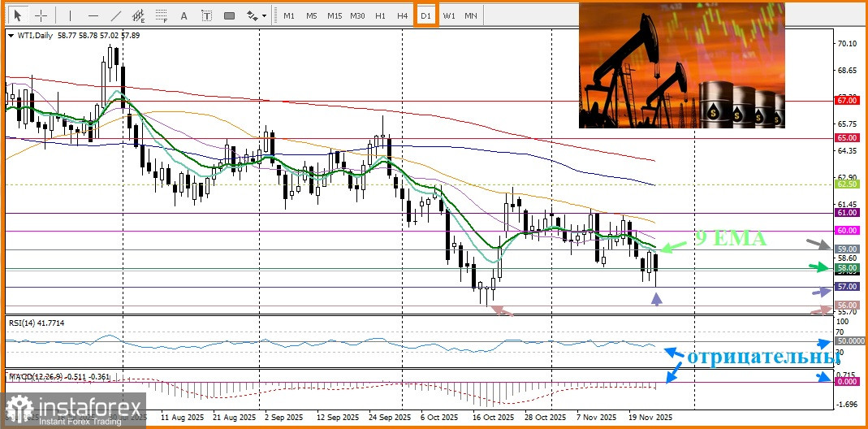
Task: Add text with the A tool
Action: point(184,15)
